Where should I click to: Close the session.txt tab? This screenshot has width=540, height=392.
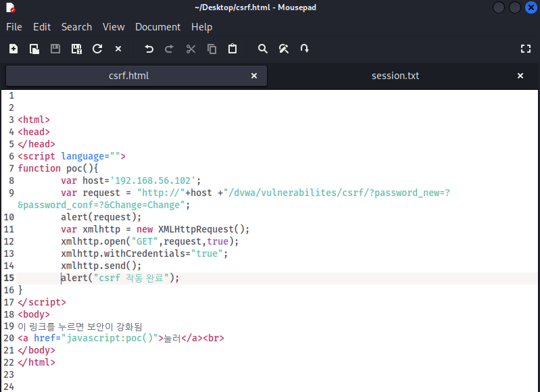click(520, 76)
